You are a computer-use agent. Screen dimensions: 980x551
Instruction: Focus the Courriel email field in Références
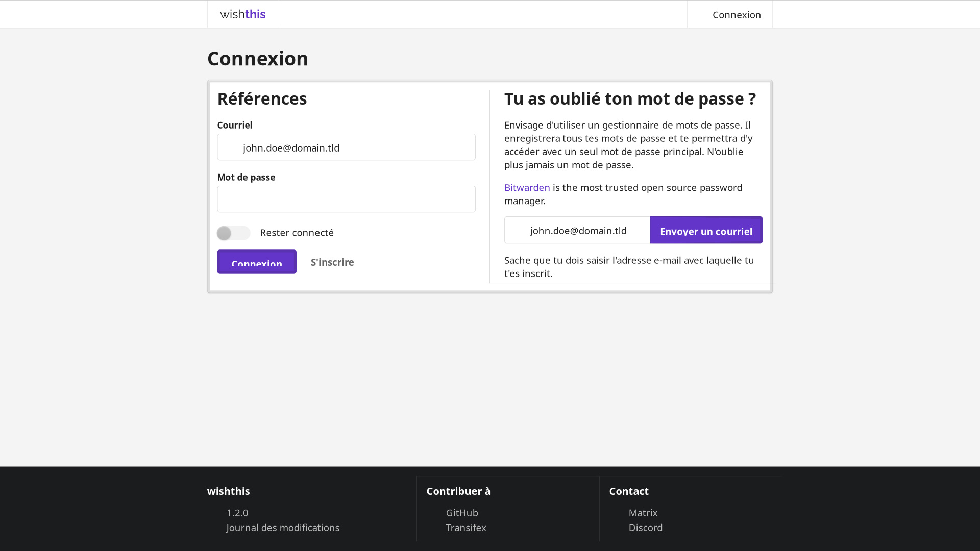346,147
